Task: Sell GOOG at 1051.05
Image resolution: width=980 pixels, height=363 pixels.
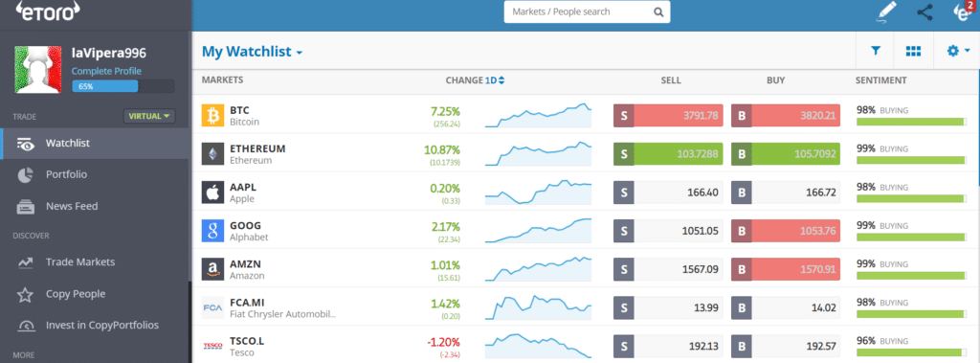Action: click(x=668, y=231)
